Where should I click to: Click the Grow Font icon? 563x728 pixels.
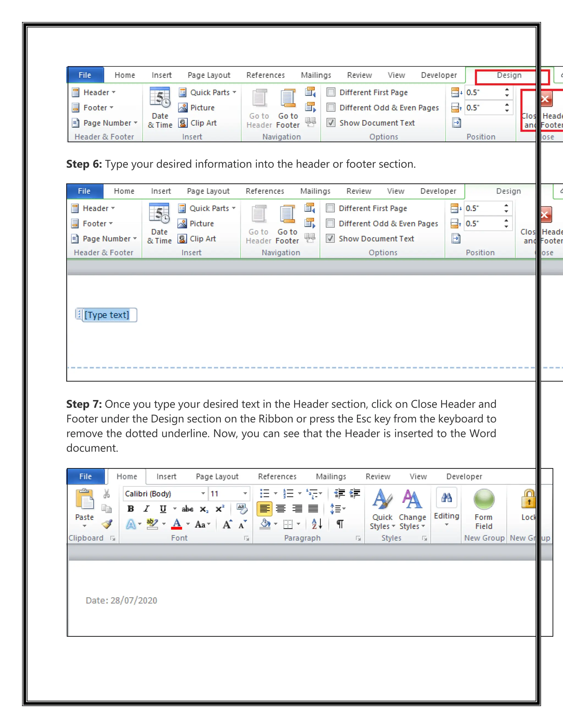[227, 524]
